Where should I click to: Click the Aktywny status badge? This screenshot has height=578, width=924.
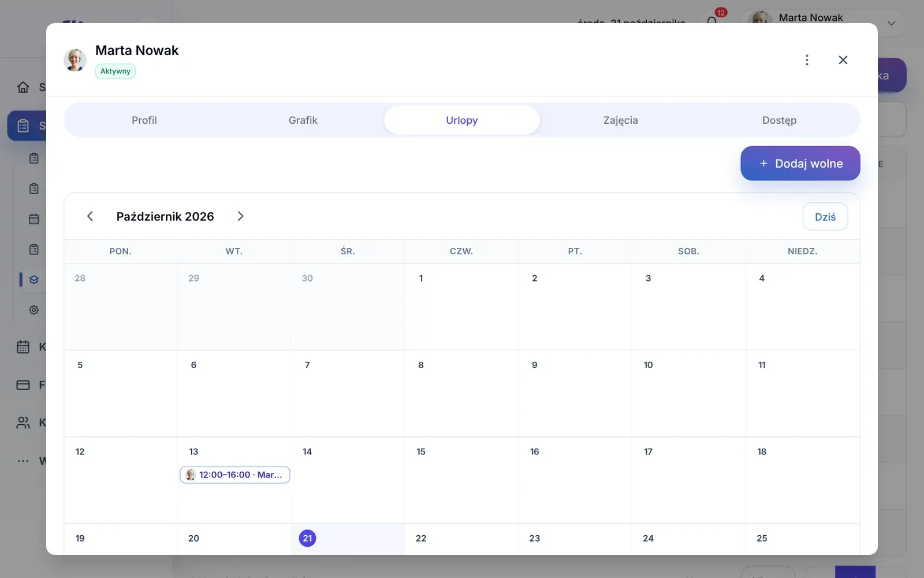(x=115, y=71)
